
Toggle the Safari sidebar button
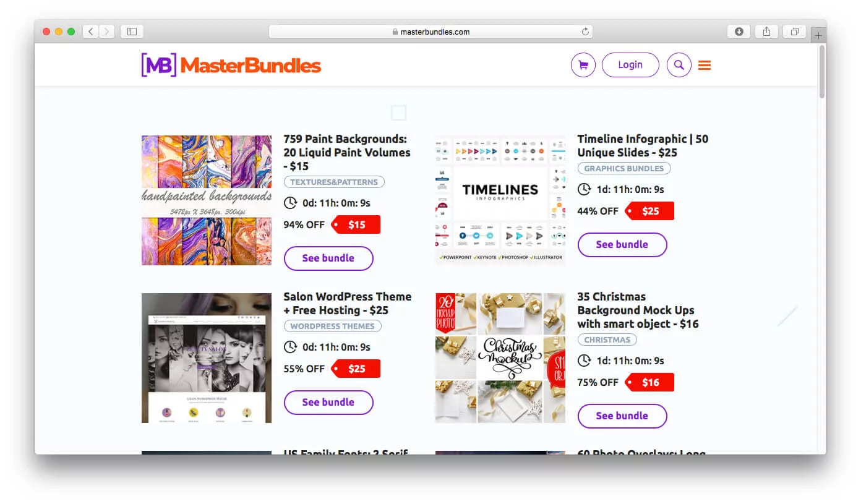132,32
